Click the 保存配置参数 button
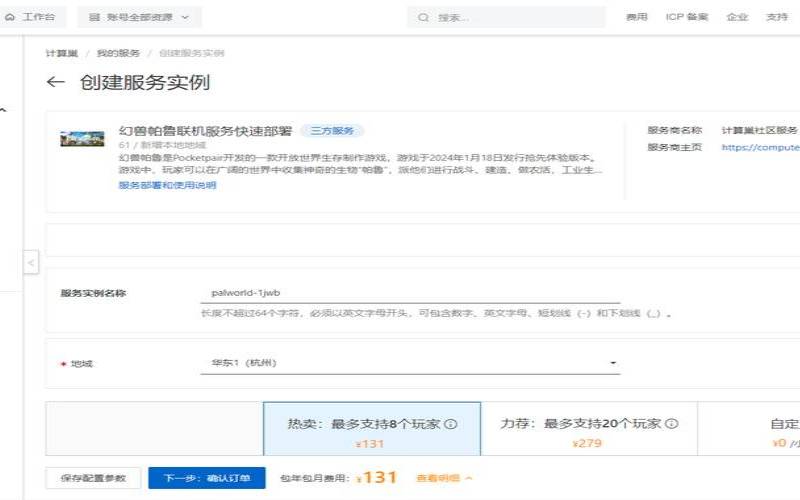The width and height of the screenshot is (800, 500). tap(93, 478)
